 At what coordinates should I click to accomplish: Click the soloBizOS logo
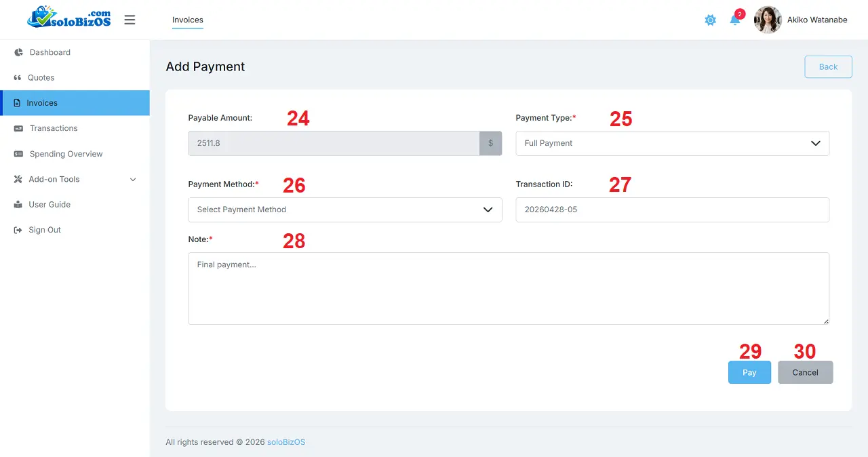click(x=69, y=18)
